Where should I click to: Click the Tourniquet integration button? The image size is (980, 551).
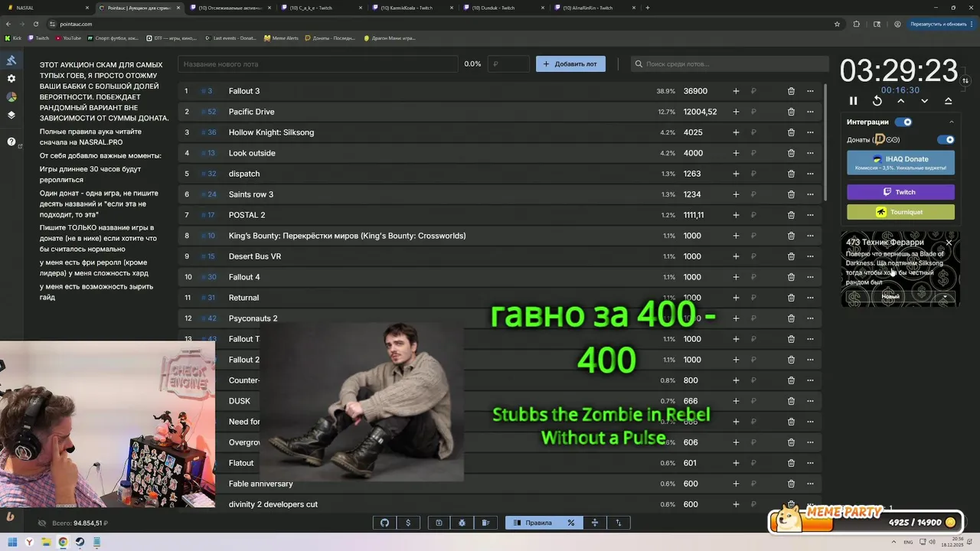click(x=900, y=212)
